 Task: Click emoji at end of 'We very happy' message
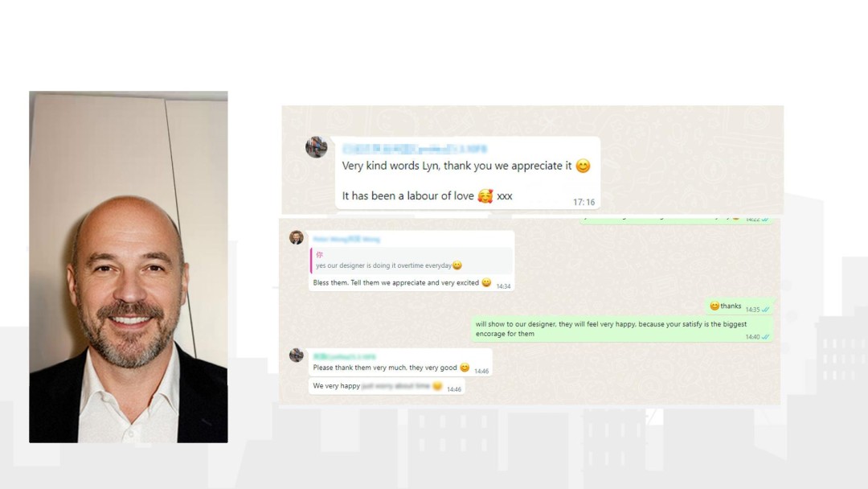point(437,386)
